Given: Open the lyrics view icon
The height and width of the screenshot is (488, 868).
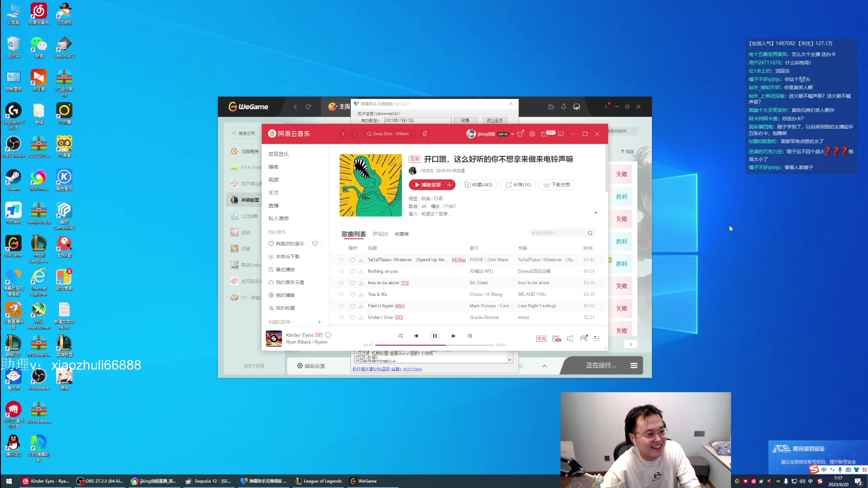Looking at the screenshot, I should coord(470,336).
